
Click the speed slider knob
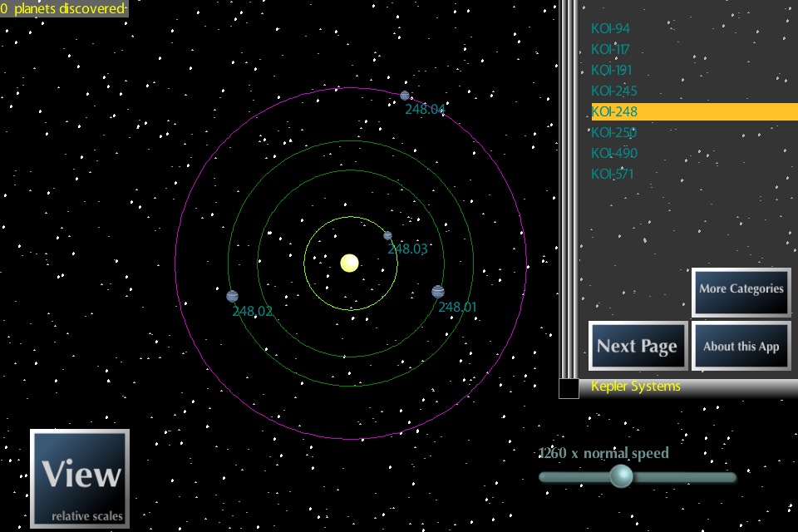click(621, 476)
